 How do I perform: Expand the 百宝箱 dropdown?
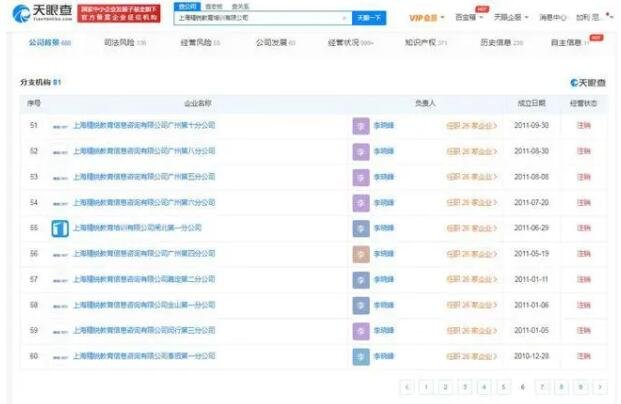tap(469, 17)
